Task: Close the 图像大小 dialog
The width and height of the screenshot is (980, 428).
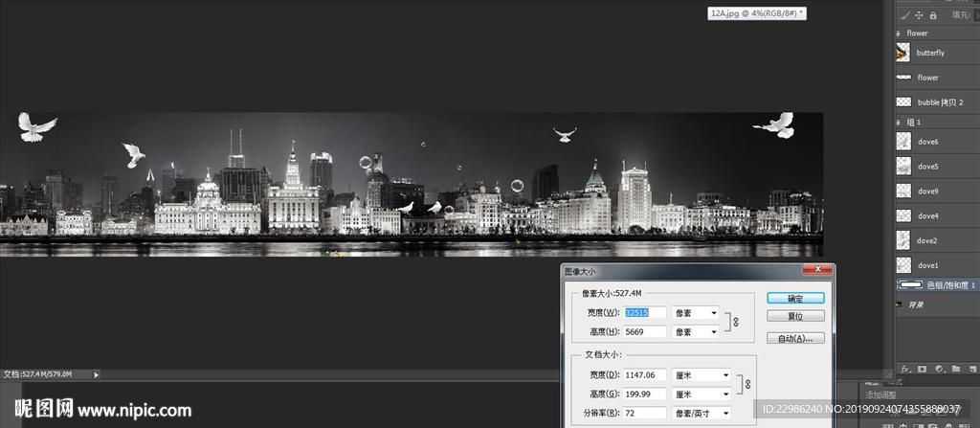Action: tap(817, 270)
